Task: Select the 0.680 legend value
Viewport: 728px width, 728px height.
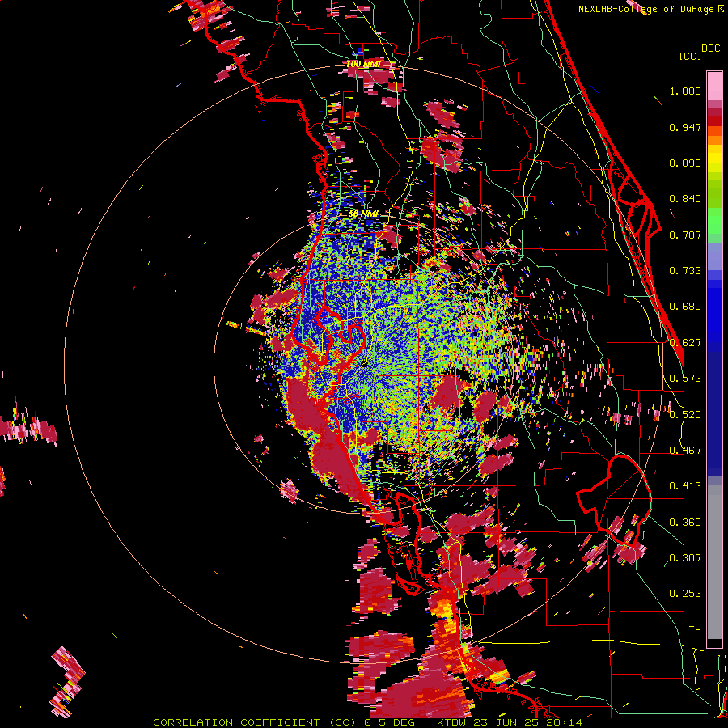Action: [685, 307]
